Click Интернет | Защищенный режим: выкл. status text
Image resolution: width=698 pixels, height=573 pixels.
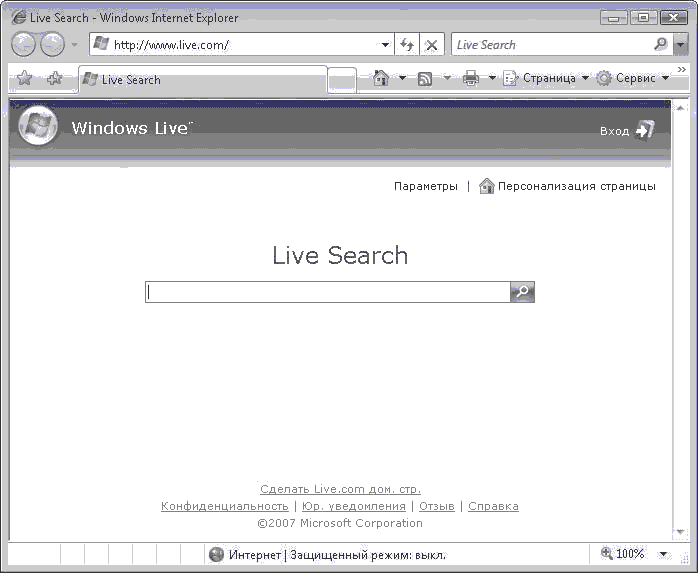pos(337,555)
